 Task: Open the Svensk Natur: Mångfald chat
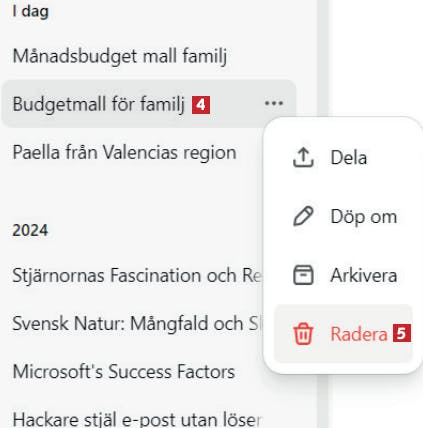point(135,323)
